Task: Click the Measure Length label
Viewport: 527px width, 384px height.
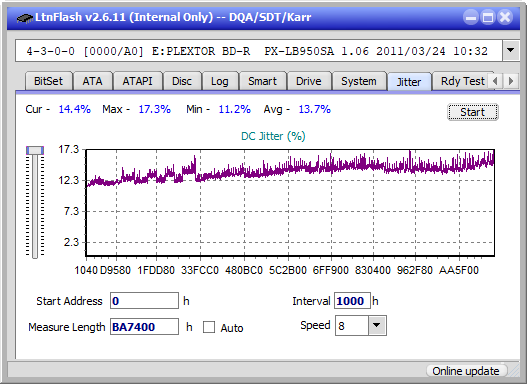Action: pos(67,327)
